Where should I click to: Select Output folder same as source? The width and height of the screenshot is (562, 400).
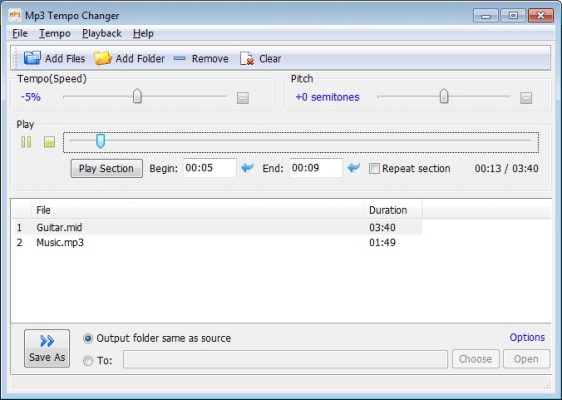tap(88, 338)
